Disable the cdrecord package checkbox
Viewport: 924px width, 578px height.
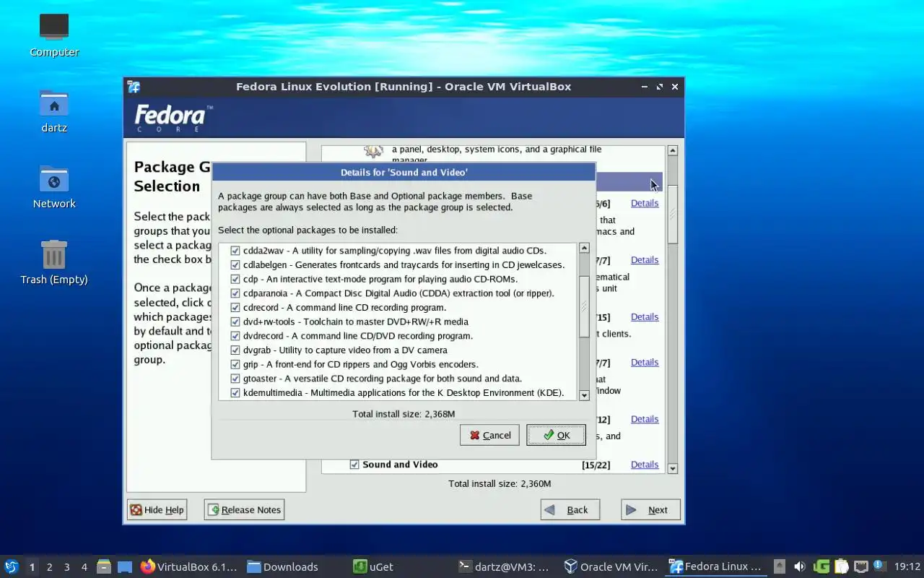pyautogui.click(x=235, y=308)
